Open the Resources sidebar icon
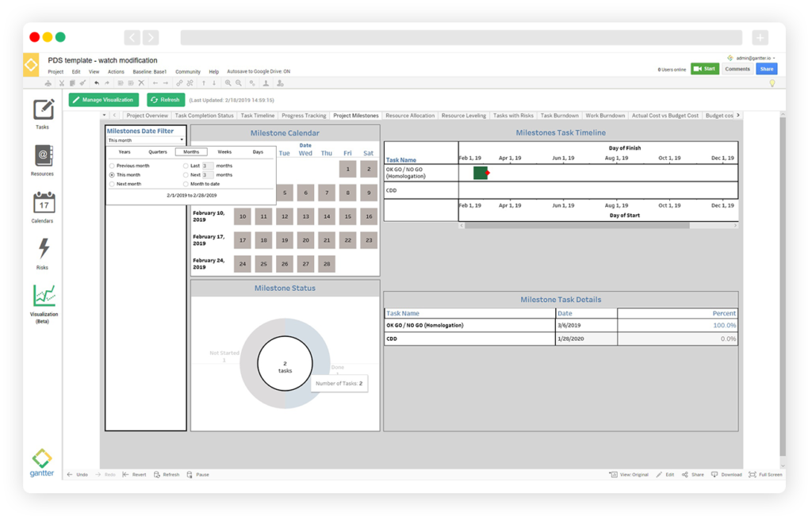The width and height of the screenshot is (812, 520). (43, 156)
